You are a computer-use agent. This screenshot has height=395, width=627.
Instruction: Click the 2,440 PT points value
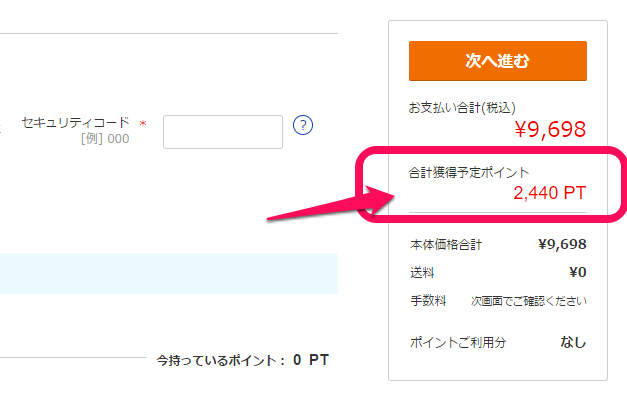point(550,193)
